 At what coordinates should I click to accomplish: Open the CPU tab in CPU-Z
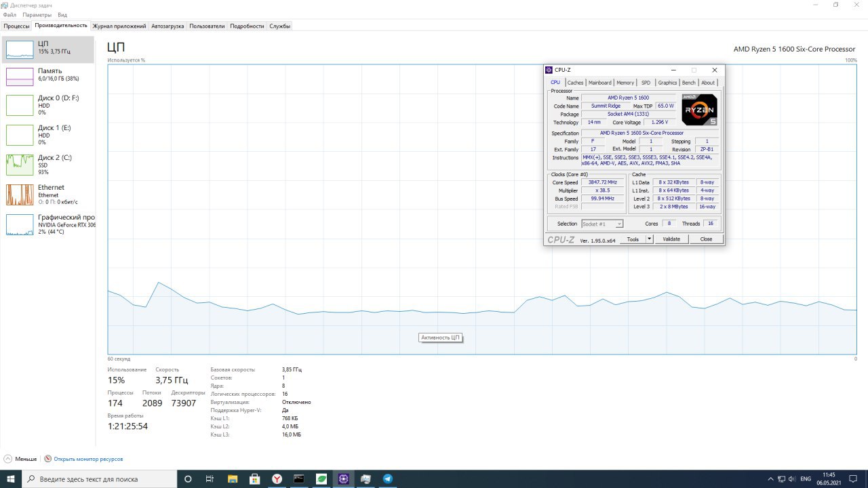(x=555, y=83)
